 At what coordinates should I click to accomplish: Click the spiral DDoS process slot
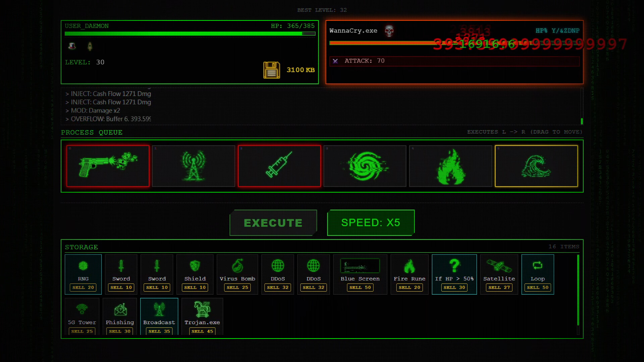tap(365, 166)
